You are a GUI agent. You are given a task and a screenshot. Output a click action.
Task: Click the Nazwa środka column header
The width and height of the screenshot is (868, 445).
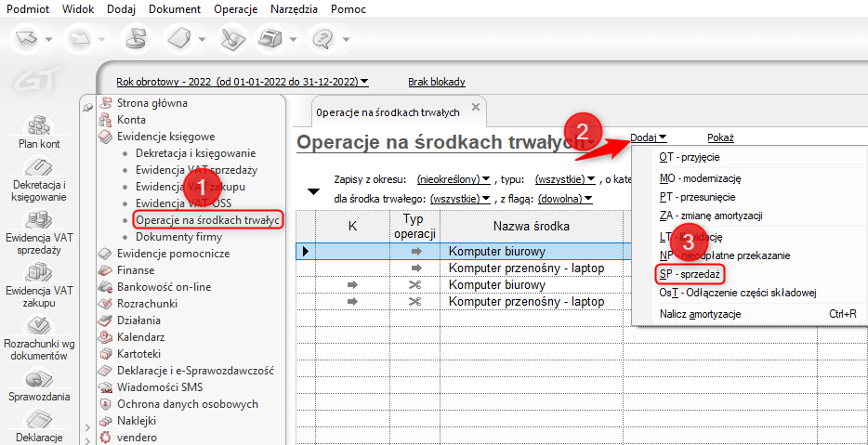(532, 226)
